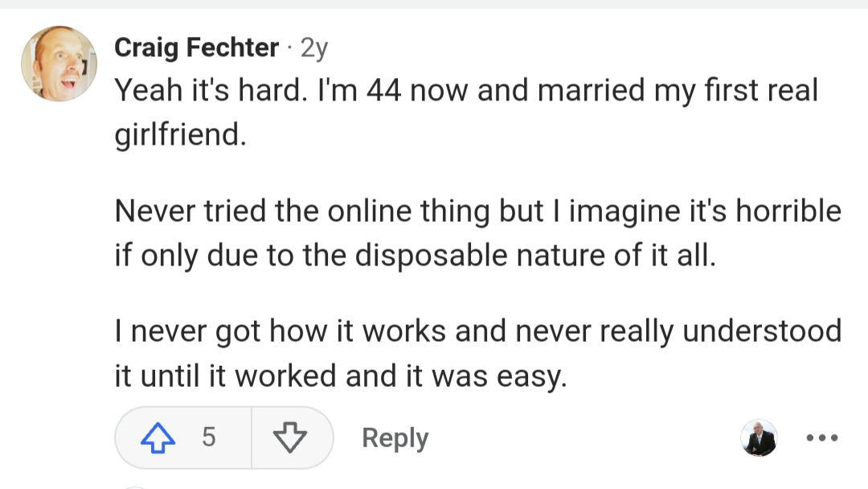Image resolution: width=868 pixels, height=489 pixels.
Task: Visit the Craig Fechter name link
Action: [x=197, y=47]
